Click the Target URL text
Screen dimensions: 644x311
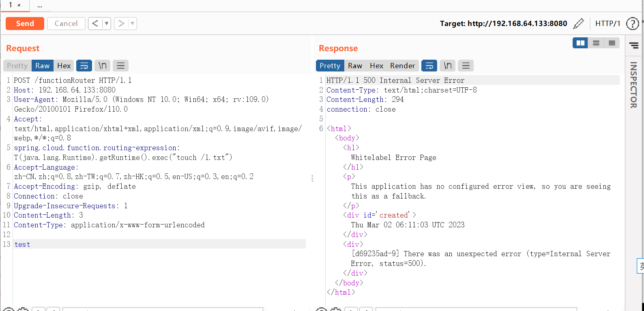click(x=503, y=24)
